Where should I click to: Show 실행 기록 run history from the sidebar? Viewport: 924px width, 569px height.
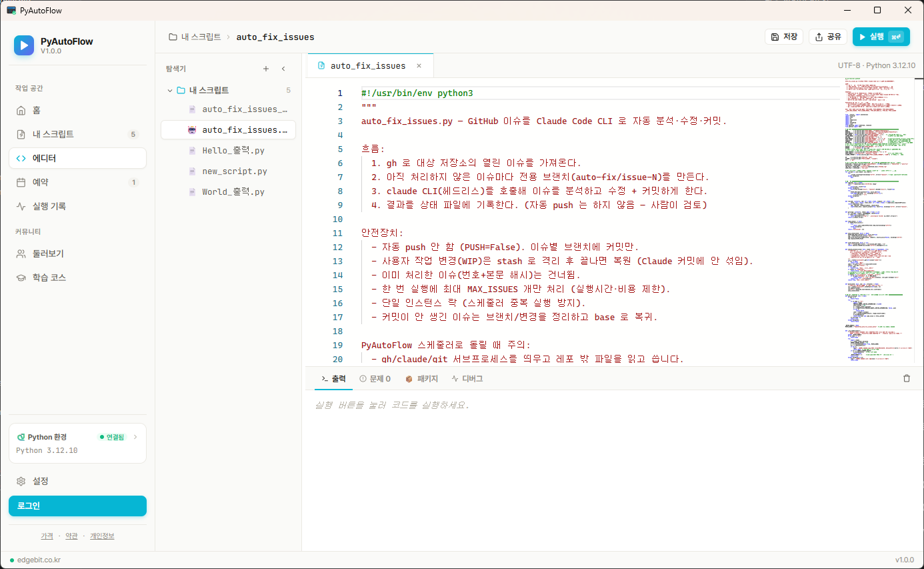[77, 206]
